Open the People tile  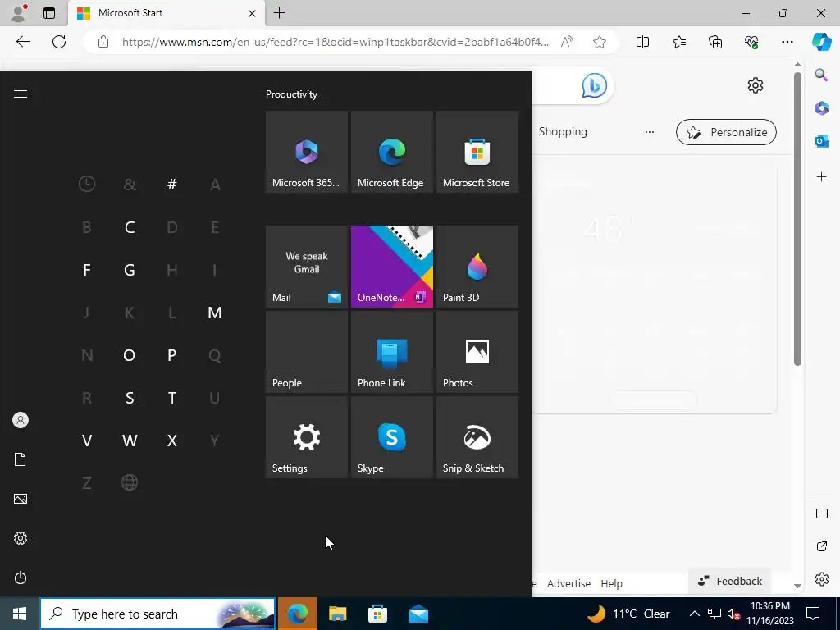tap(307, 352)
